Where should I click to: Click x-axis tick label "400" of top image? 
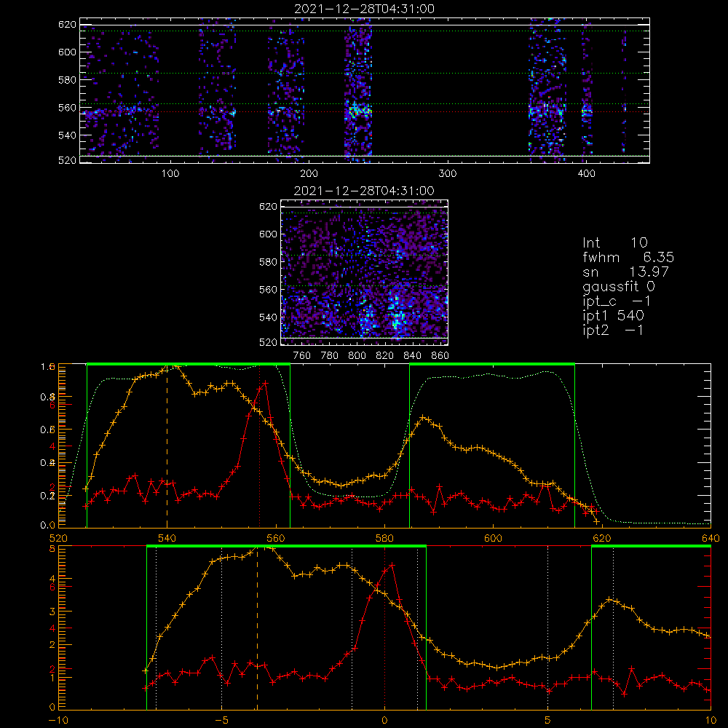coord(586,173)
